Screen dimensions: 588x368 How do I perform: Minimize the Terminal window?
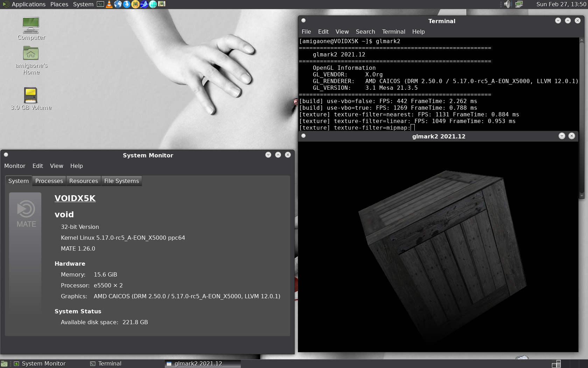coord(558,20)
